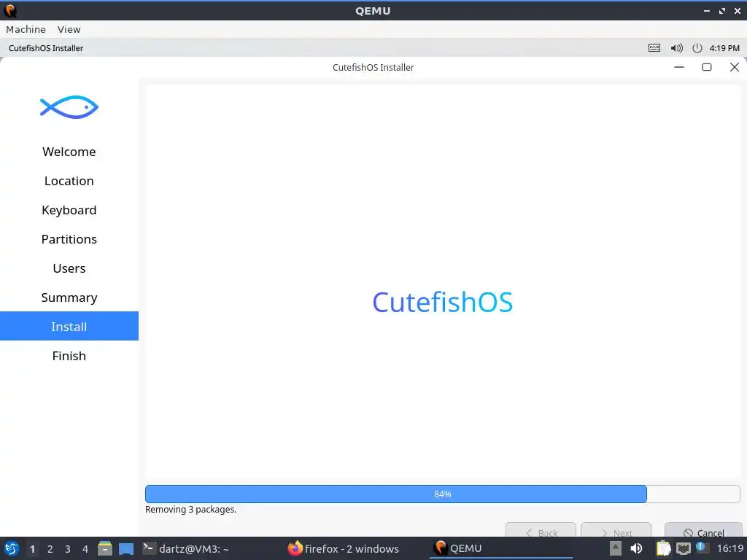Screen dimensions: 747x560
Task: Select the Users step in sidebar
Action: (x=69, y=268)
